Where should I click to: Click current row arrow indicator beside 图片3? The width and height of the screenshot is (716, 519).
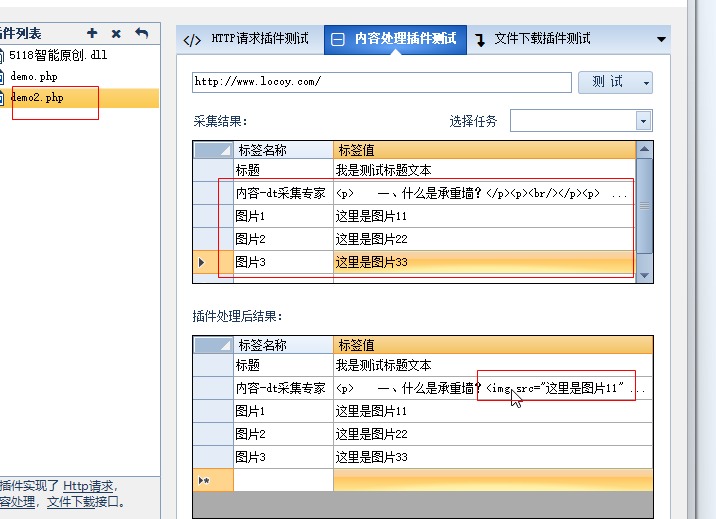[201, 262]
